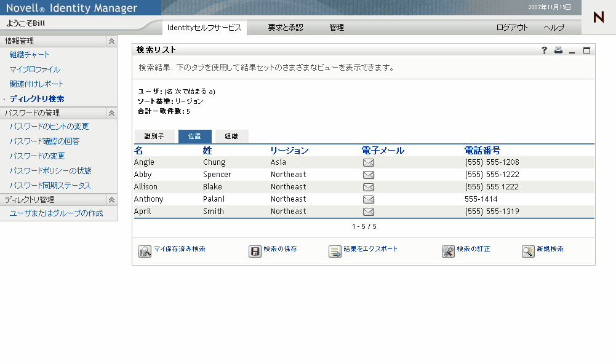This screenshot has width=616, height=364.
Task: Collapse the ディレクトリ管理 section
Action: point(111,200)
